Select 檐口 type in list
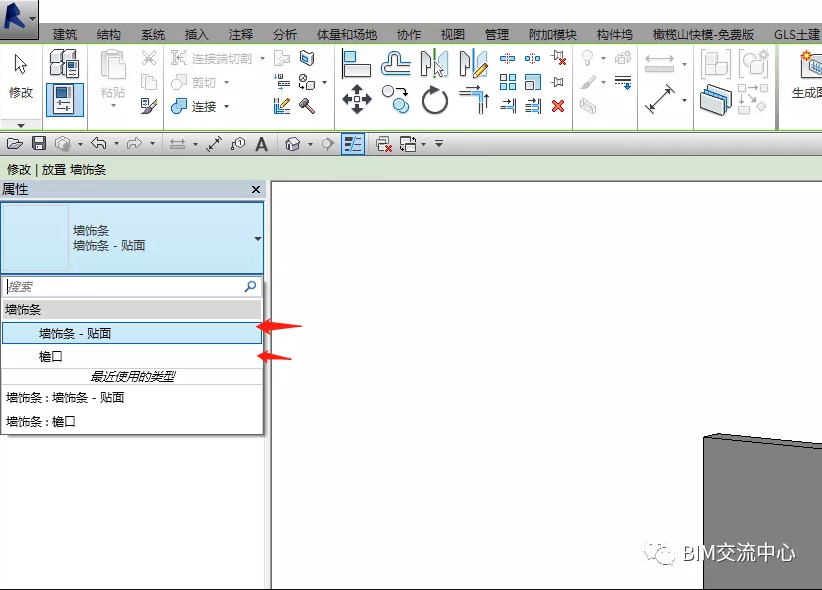The image size is (822, 590). pos(132,357)
